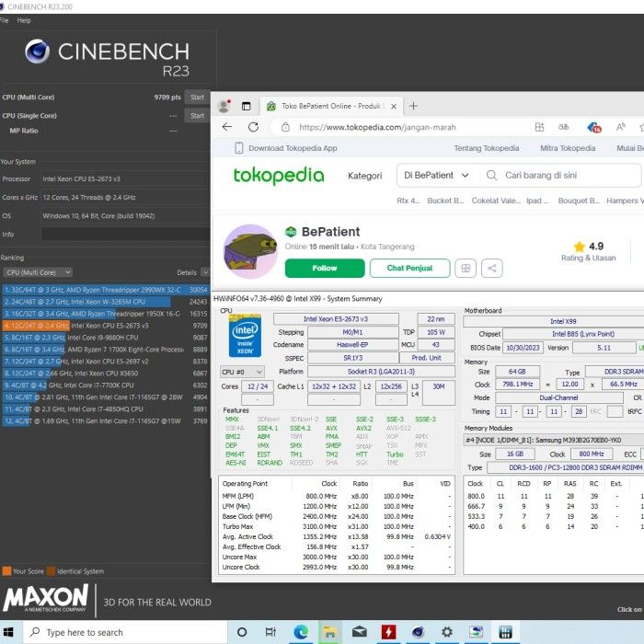This screenshot has width=644, height=644.
Task: View site info via the padlock icon
Action: coord(285,127)
